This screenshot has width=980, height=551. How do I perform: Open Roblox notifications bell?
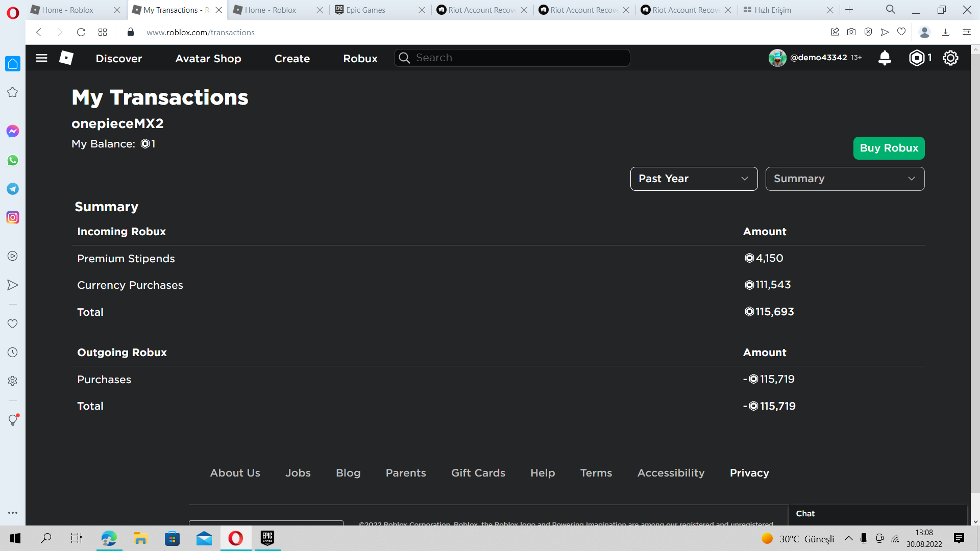885,58
